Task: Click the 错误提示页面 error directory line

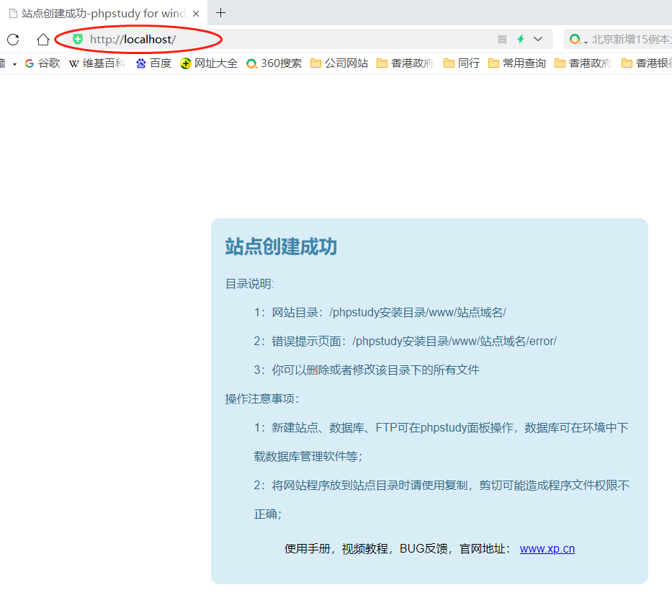Action: (x=405, y=342)
